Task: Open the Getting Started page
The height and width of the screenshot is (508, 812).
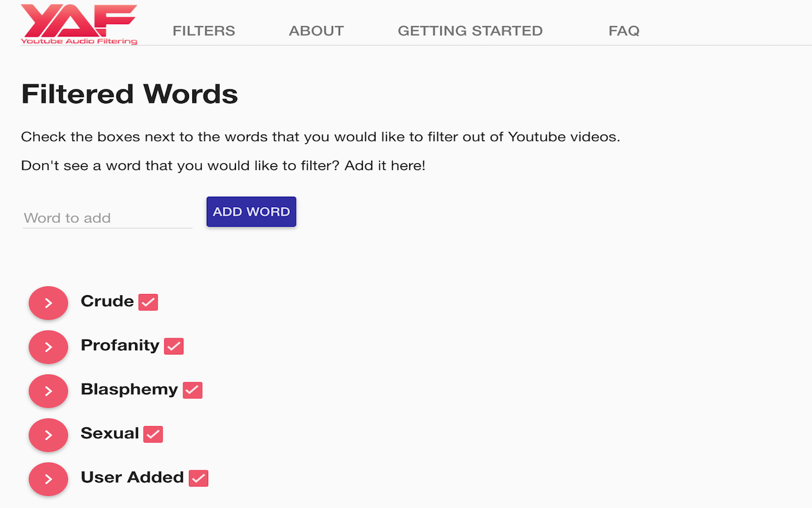Action: tap(470, 30)
